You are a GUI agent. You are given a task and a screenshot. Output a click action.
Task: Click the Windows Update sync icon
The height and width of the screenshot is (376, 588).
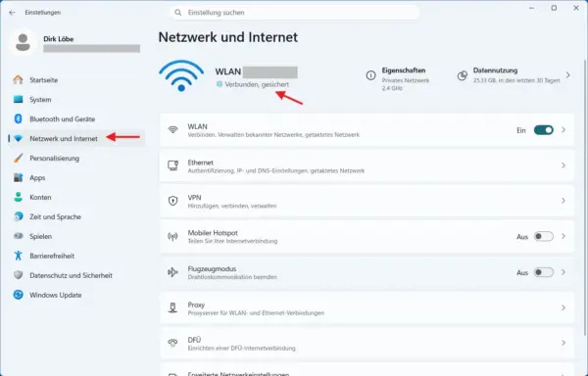(x=18, y=295)
